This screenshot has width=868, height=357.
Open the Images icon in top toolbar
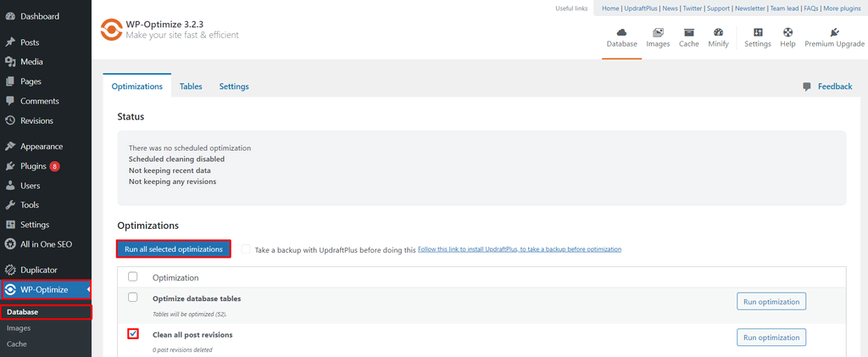(x=658, y=32)
